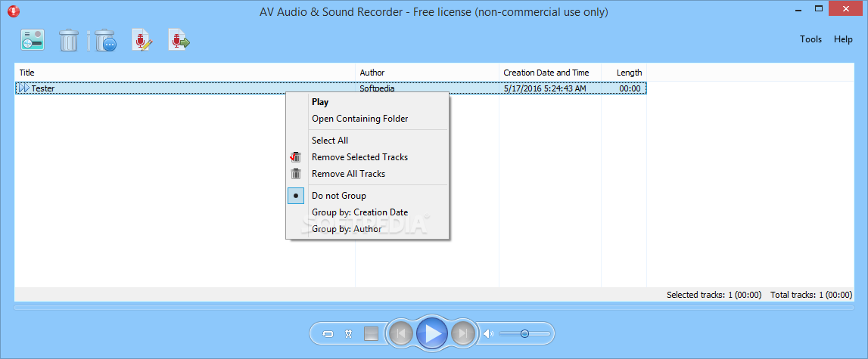868x359 pixels.
Task: Open the recorder panel toolbar icon
Action: 33,40
